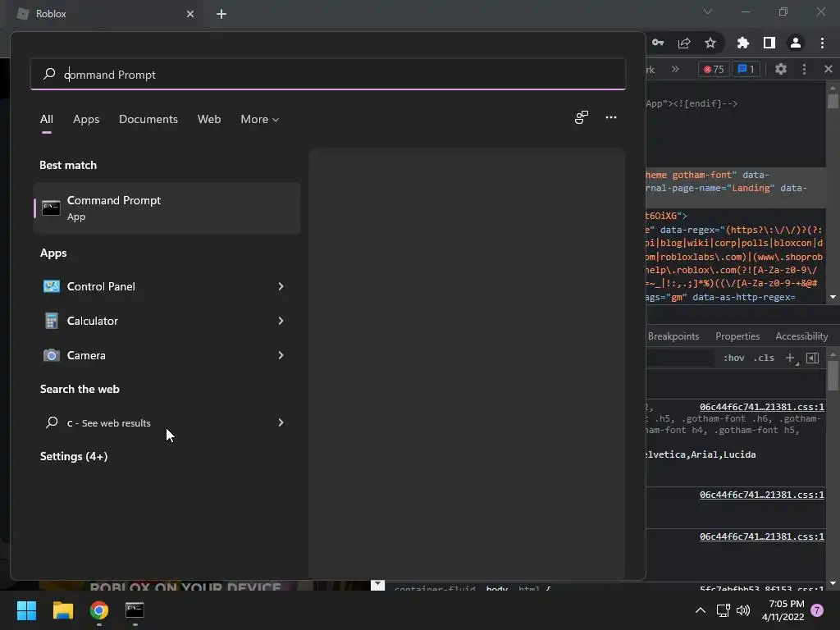Expand Camera result chevron
The image size is (840, 630).
click(x=281, y=355)
